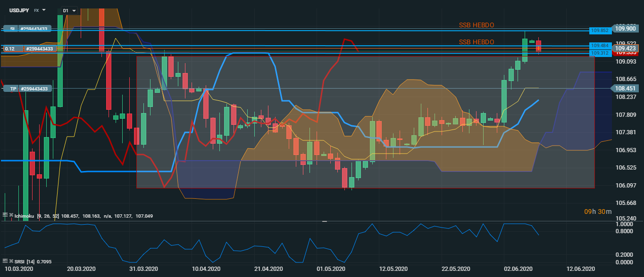
Task: Open SRSI indicator settings icon
Action: [5, 261]
